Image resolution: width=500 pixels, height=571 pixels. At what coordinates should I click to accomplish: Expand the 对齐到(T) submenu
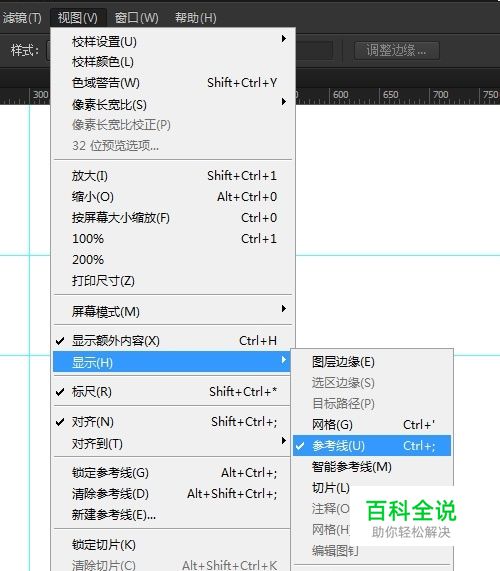coord(172,443)
